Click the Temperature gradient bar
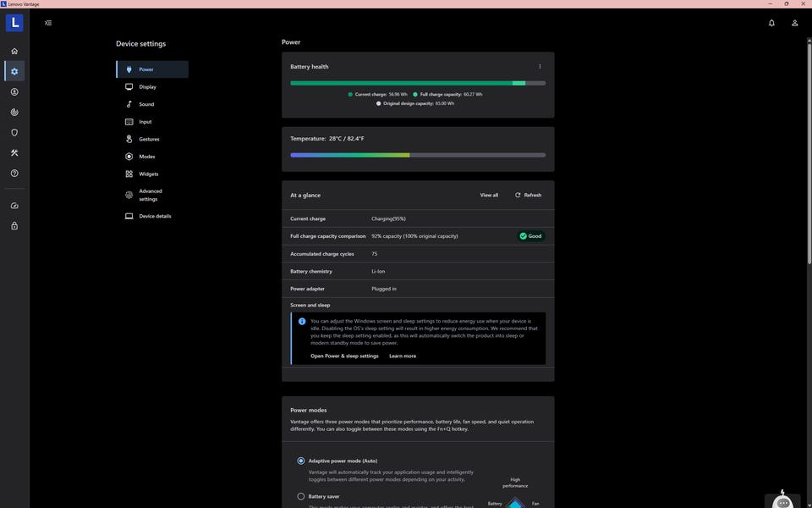 (x=418, y=155)
